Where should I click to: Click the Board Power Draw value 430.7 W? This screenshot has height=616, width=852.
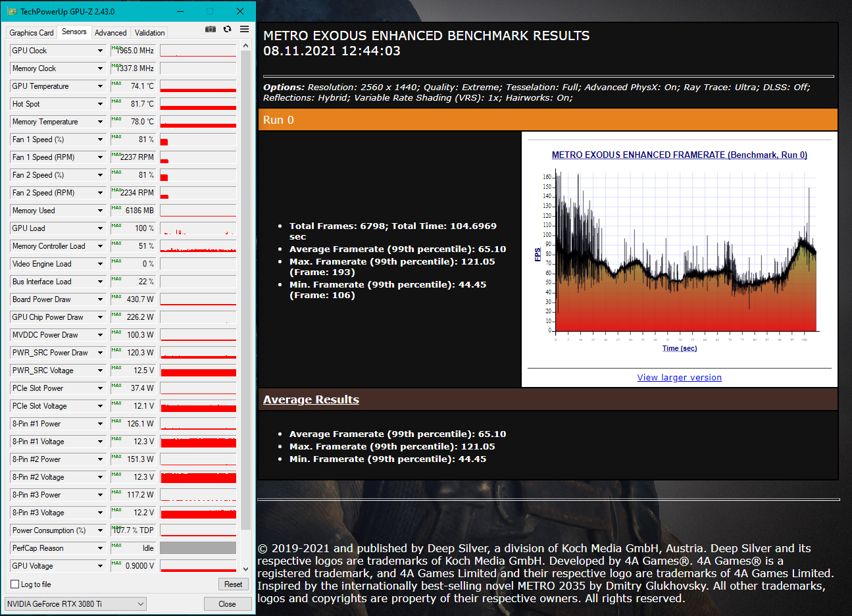(134, 299)
